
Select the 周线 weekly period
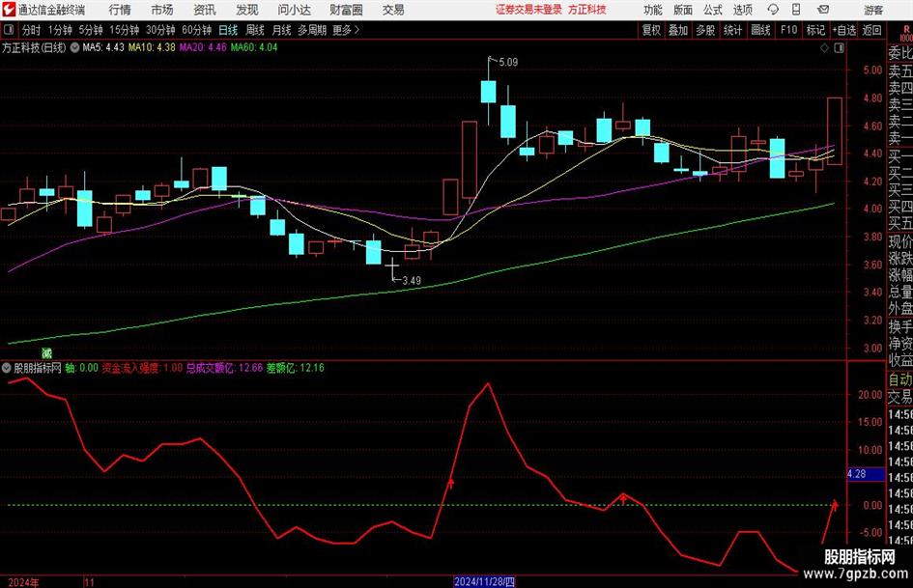pyautogui.click(x=255, y=30)
